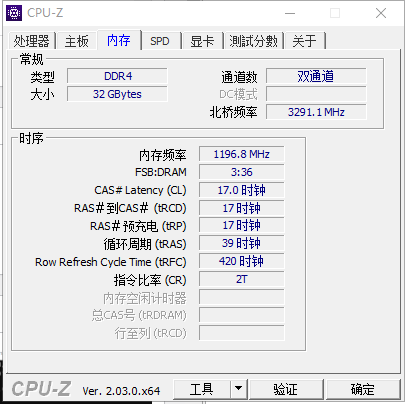
Task: Click the 验证 button
Action: coord(286,389)
